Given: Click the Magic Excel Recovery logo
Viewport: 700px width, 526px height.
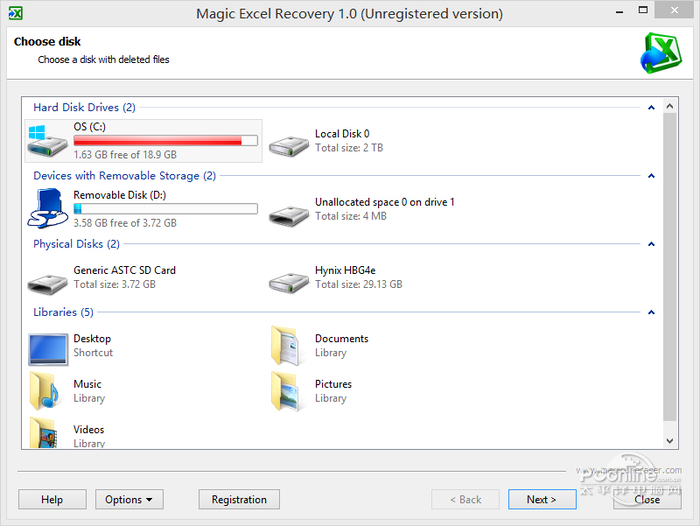Looking at the screenshot, I should coord(661,54).
